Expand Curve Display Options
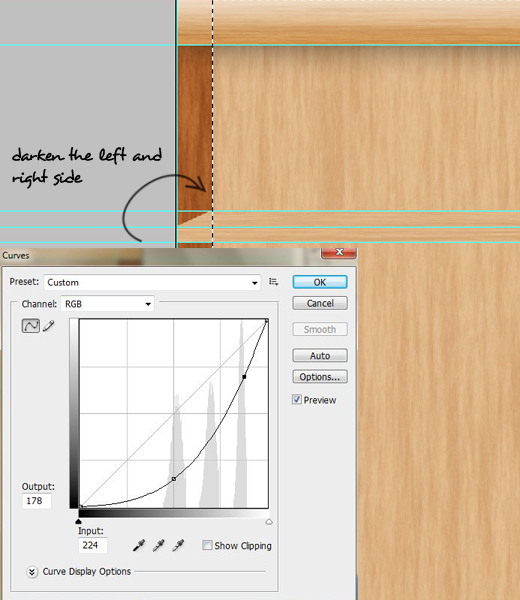Viewport: 520px width, 600px height. point(32,572)
